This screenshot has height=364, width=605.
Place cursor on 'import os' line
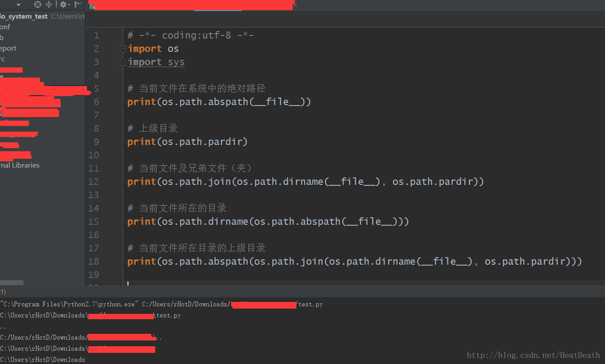(153, 49)
